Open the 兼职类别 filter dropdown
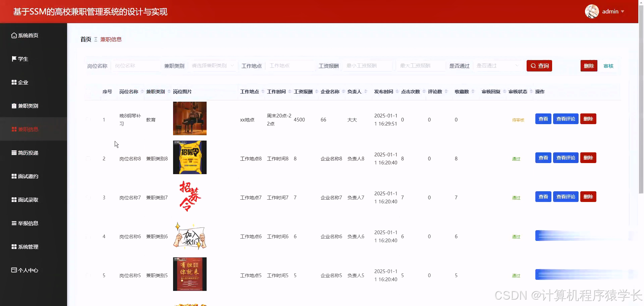 coord(212,65)
